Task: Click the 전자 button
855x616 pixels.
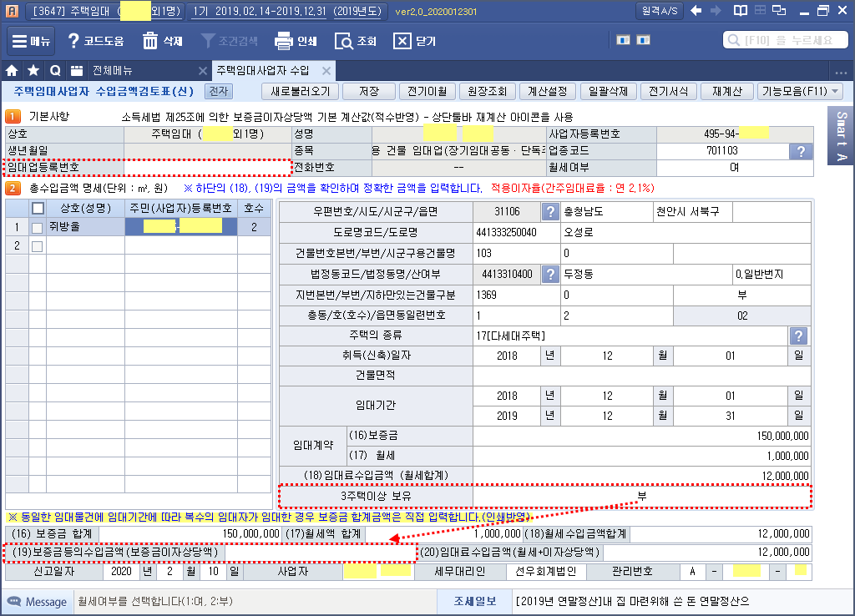Action: pos(219,92)
